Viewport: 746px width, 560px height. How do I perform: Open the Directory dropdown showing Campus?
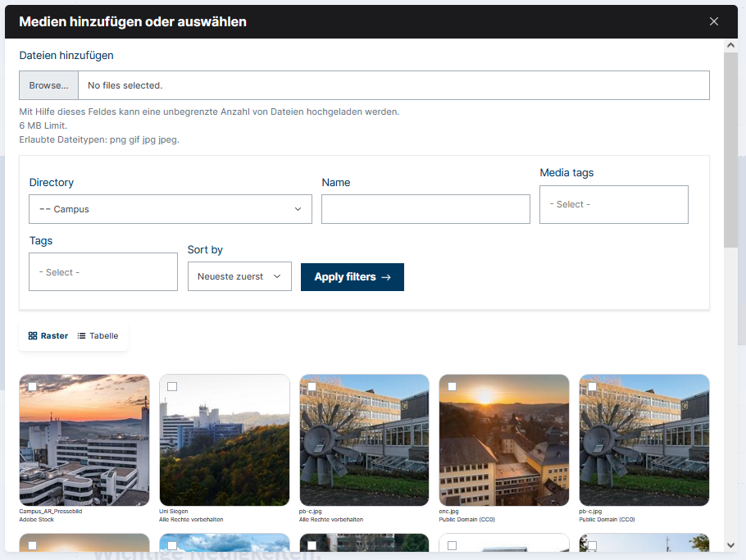tap(171, 209)
